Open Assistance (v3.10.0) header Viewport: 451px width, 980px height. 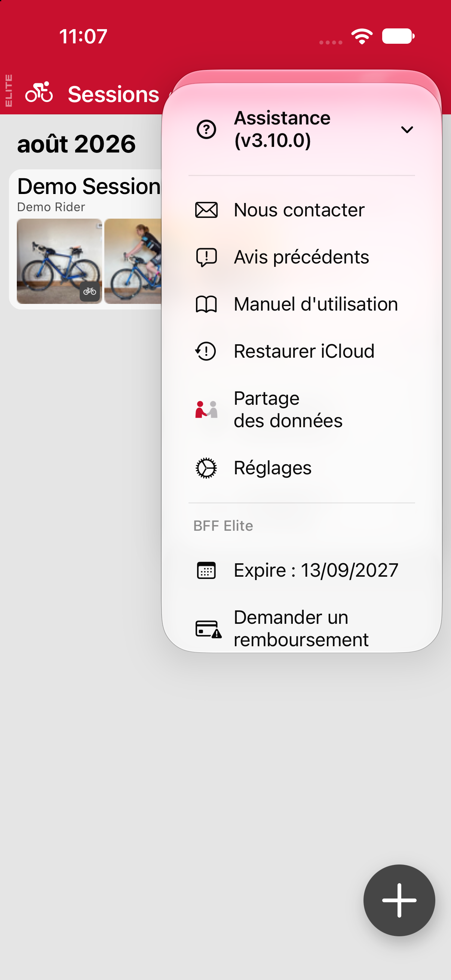coord(301,129)
